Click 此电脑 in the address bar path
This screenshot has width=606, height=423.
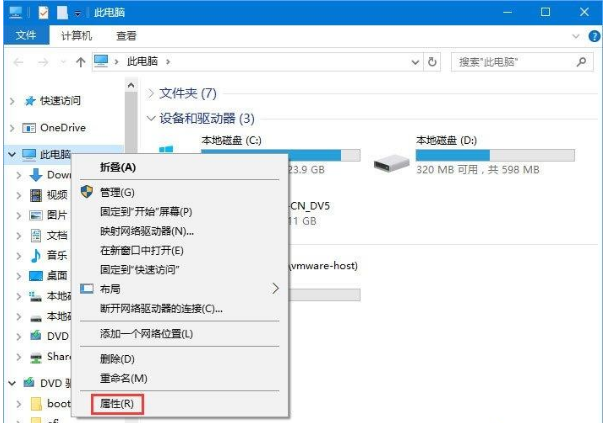pyautogui.click(x=142, y=61)
